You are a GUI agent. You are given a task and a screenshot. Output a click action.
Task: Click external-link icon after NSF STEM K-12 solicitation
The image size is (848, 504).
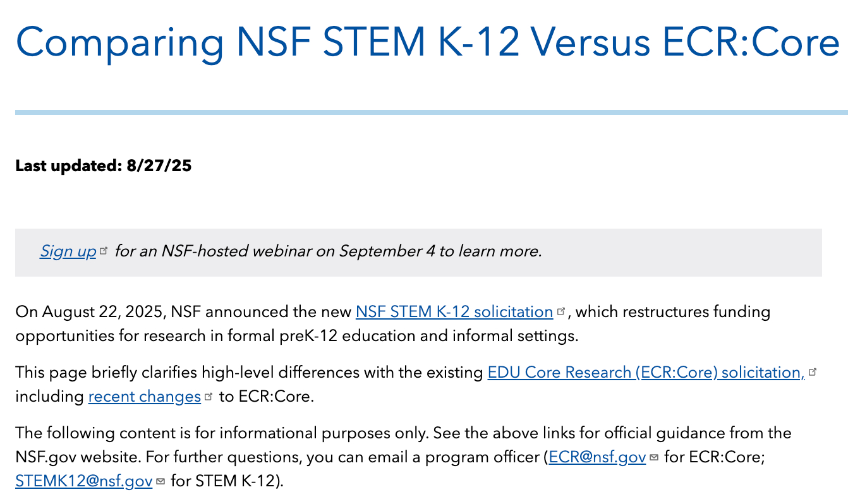point(560,311)
